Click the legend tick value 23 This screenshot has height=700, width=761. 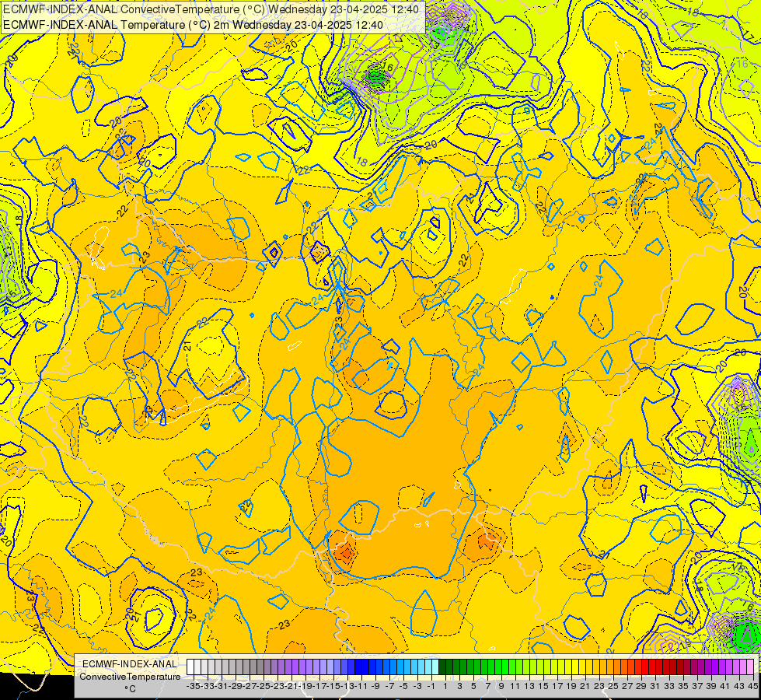599,686
